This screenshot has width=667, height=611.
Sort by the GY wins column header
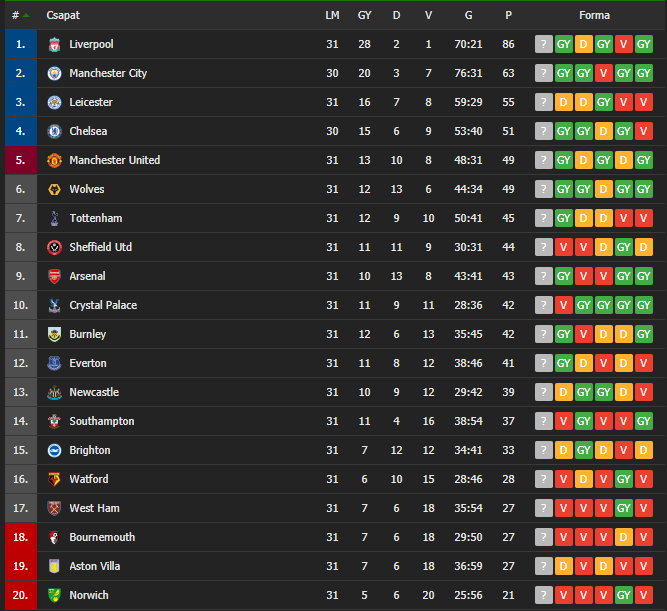(x=365, y=15)
